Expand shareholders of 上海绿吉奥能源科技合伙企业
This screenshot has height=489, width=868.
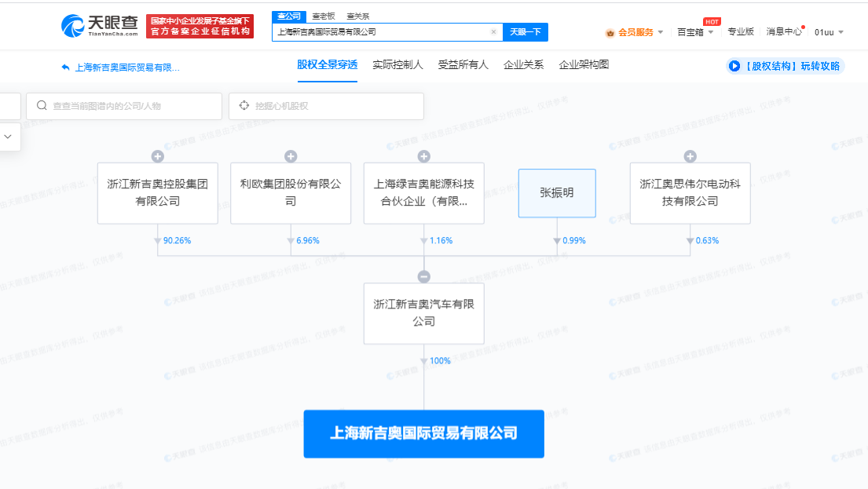(424, 156)
